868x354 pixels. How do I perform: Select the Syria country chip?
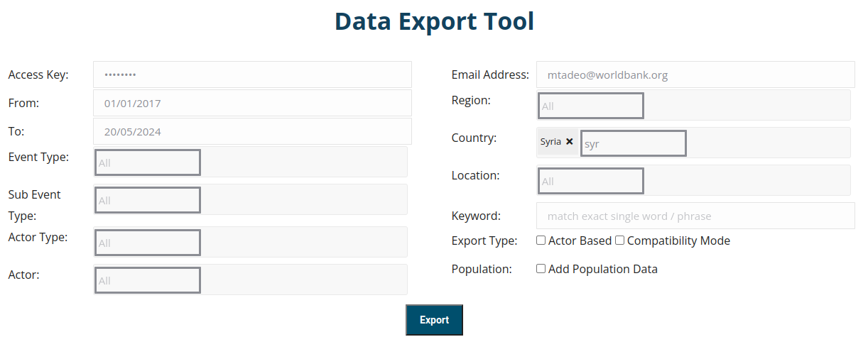click(550, 142)
